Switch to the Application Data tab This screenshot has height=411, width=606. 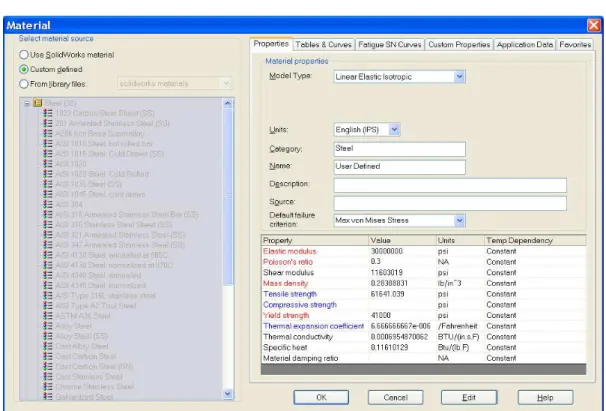tap(524, 45)
